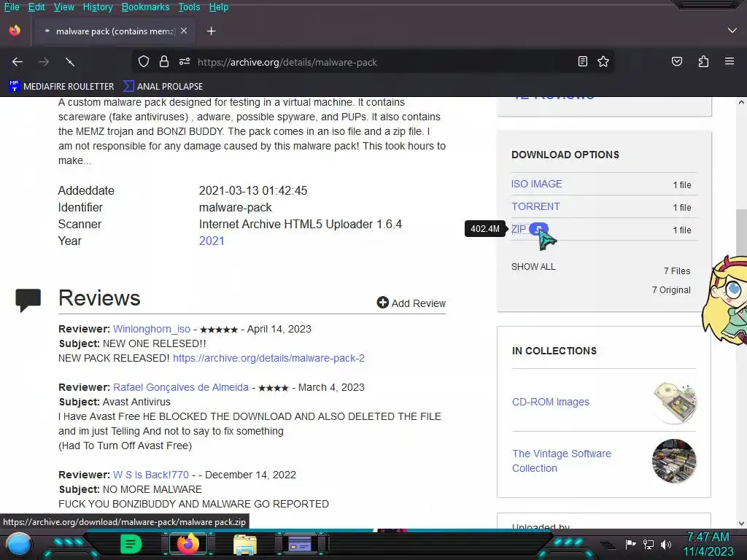Open malware-pack-2 archive link
The width and height of the screenshot is (747, 560).
click(x=268, y=358)
